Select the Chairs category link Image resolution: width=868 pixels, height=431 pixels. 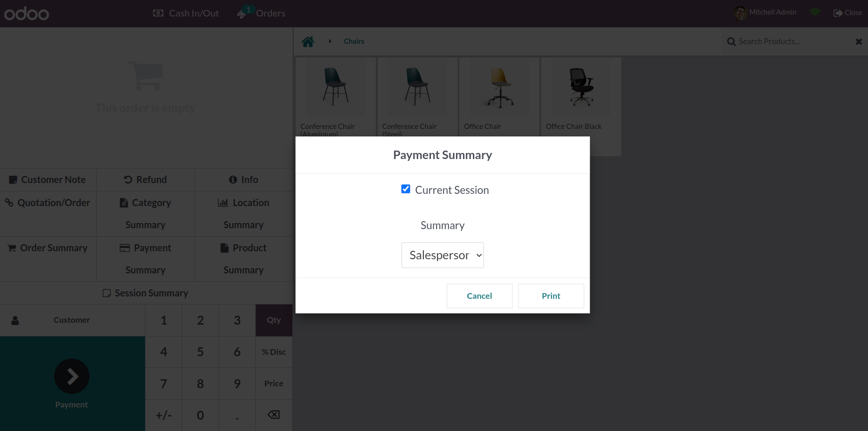click(x=354, y=41)
